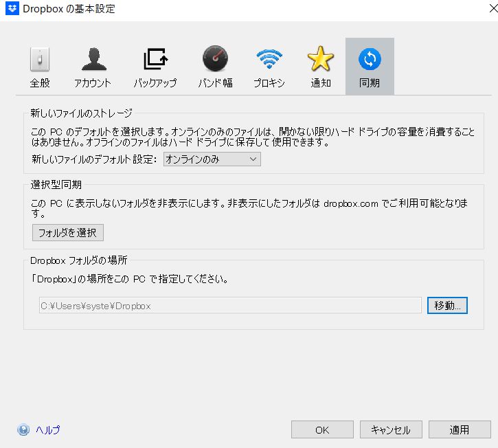Click the 「Dropbox」の場所をこの PC で指定 text
The width and height of the screenshot is (498, 448).
[x=129, y=279]
